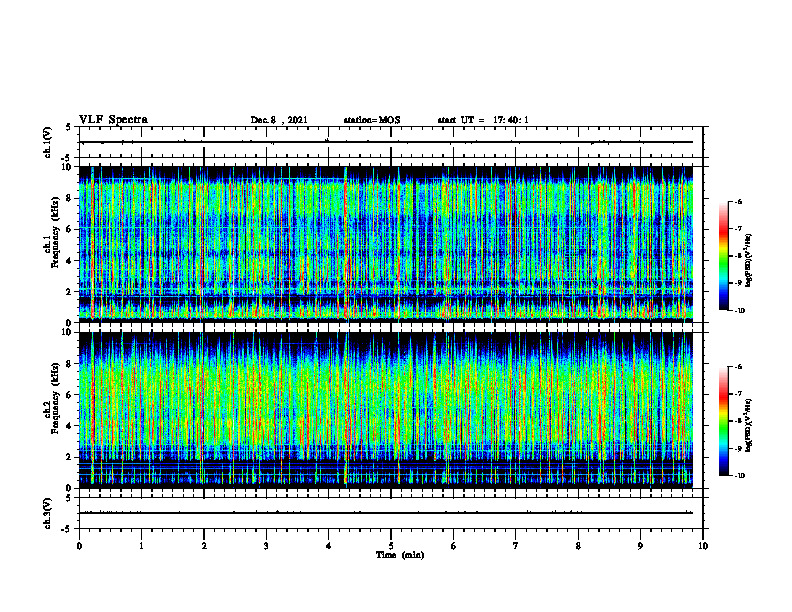Select the date text "Dec. 8 , 2021"
This screenshot has width=792, height=612.
point(279,120)
